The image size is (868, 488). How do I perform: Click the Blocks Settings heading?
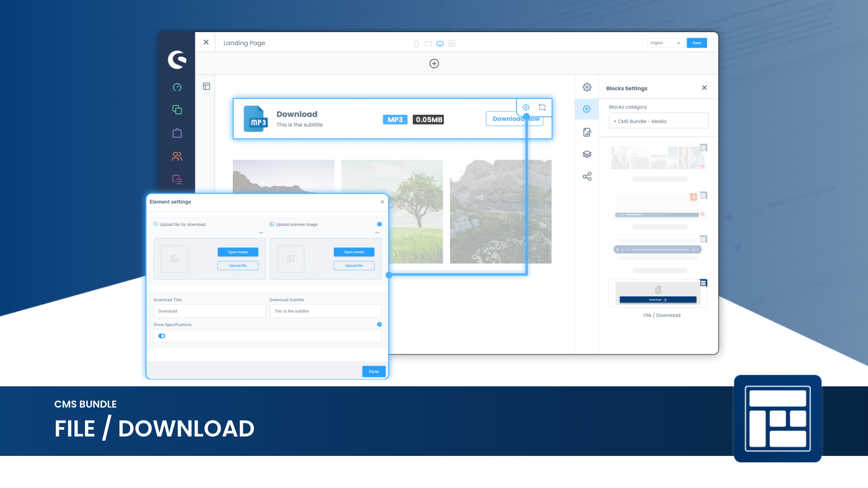627,89
